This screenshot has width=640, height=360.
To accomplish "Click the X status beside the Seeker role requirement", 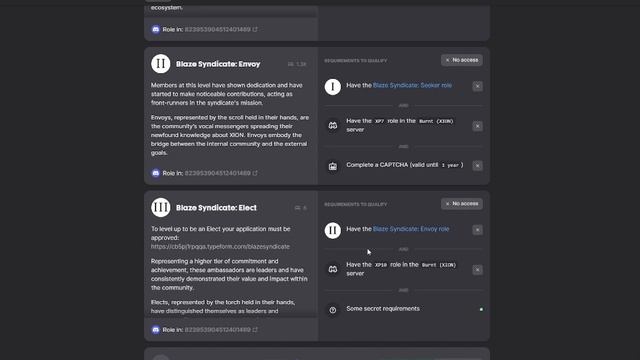I will click(x=477, y=86).
